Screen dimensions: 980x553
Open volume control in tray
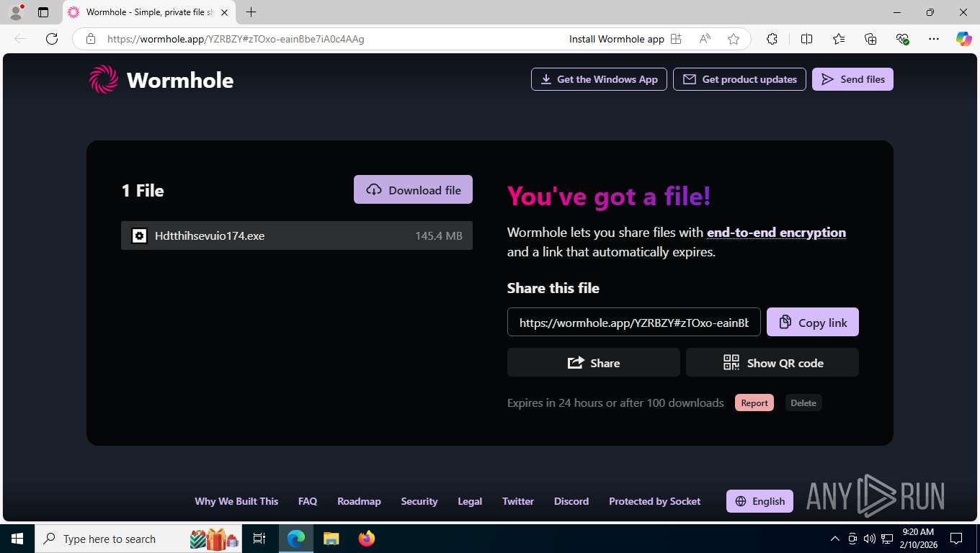869,539
